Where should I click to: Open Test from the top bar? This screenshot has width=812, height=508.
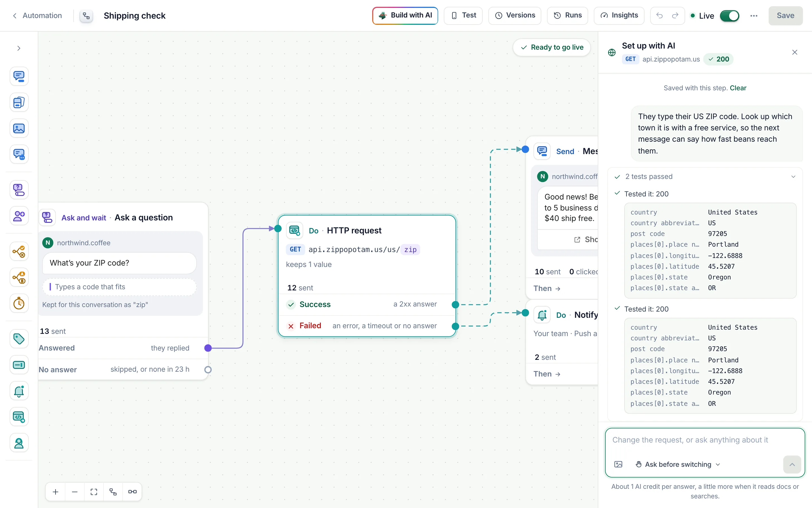463,16
